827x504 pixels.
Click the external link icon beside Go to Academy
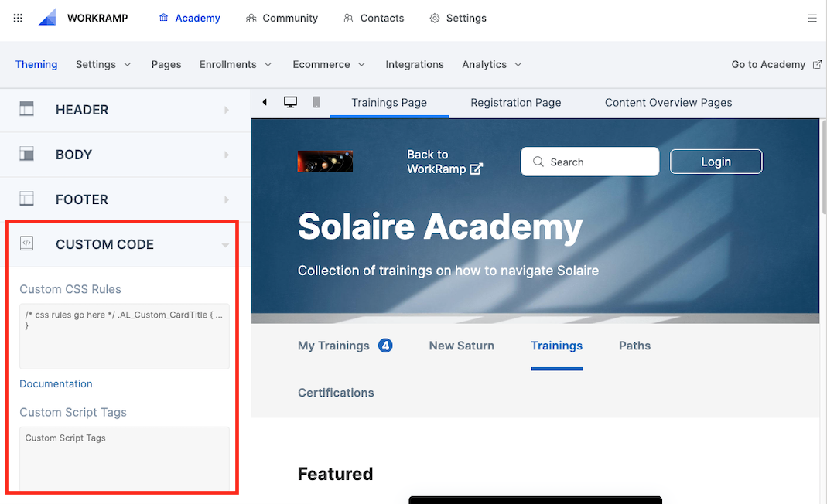[x=817, y=64]
